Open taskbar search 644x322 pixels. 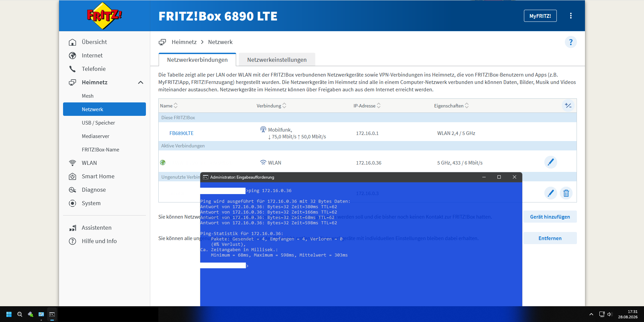(x=20, y=314)
